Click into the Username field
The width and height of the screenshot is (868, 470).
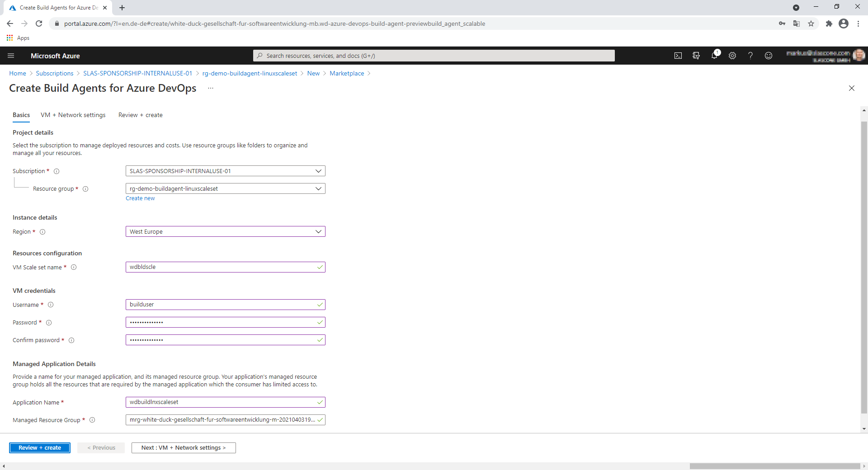click(225, 305)
